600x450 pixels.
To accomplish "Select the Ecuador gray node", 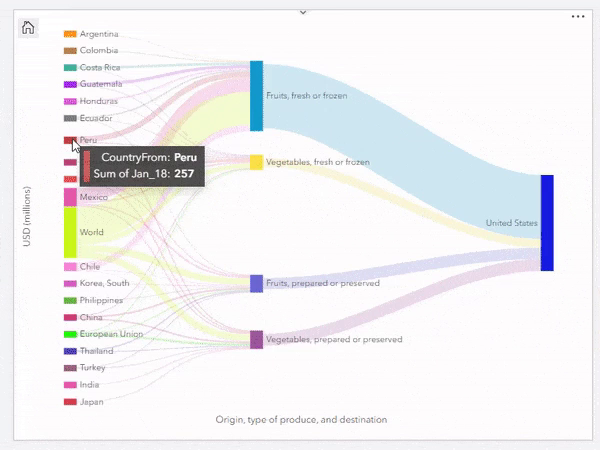I will pyautogui.click(x=70, y=118).
